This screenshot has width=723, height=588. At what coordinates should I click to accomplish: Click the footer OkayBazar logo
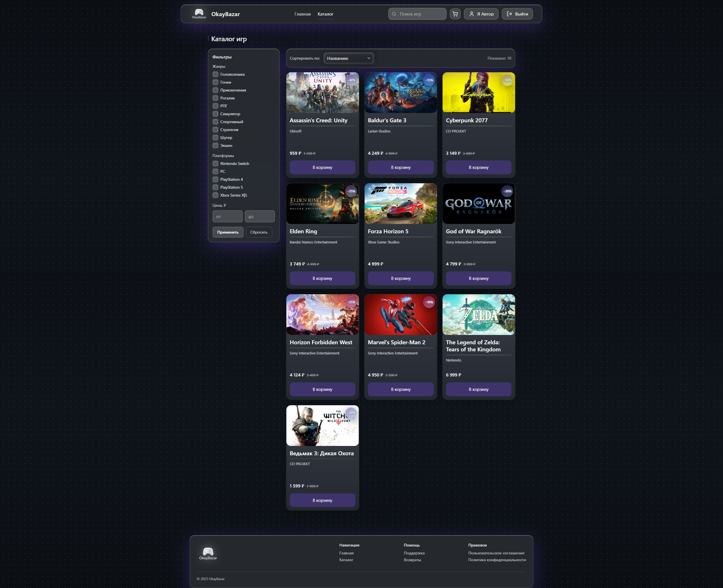point(208,554)
